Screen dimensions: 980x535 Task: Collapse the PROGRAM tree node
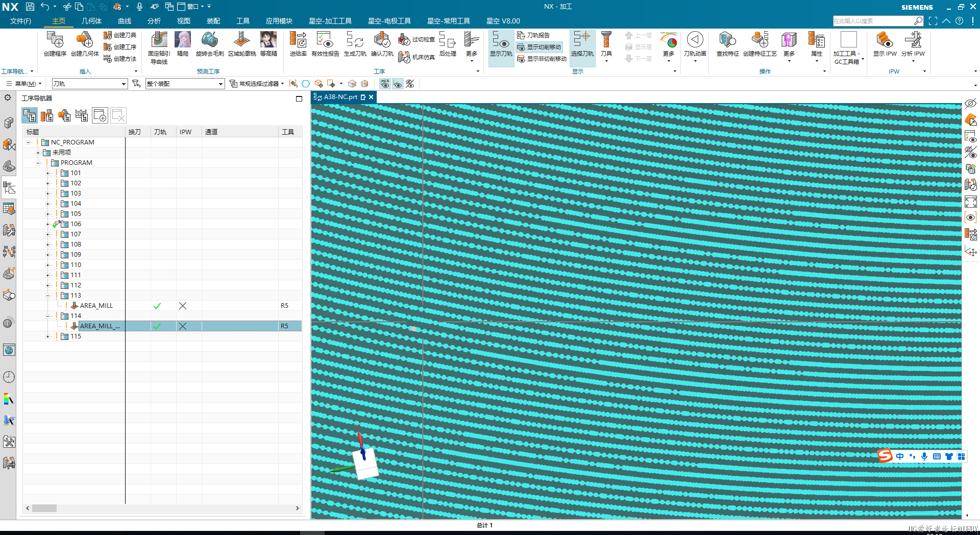pyautogui.click(x=38, y=163)
